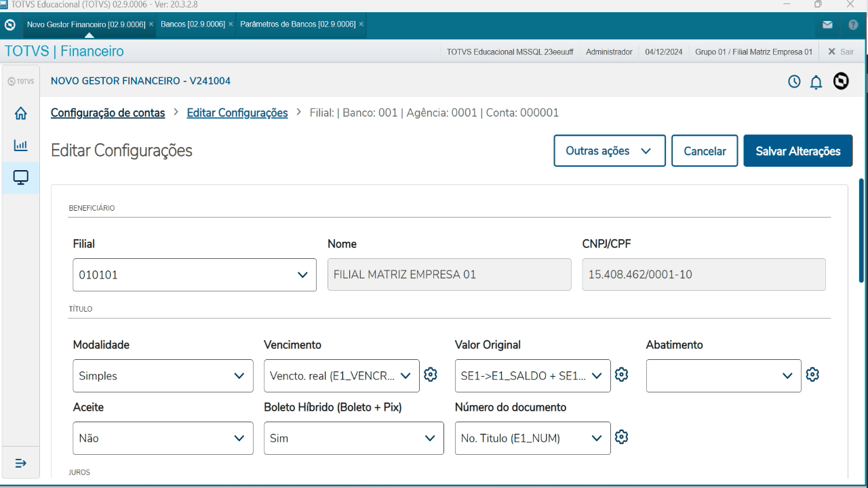Switch to Parâmetros de Bancos tab
This screenshot has width=868, height=488.
click(x=298, y=24)
